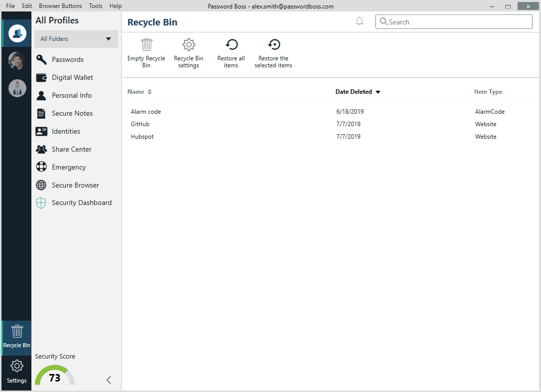Click the Security Score 73 gauge
This screenshot has height=392, width=541.
55,376
